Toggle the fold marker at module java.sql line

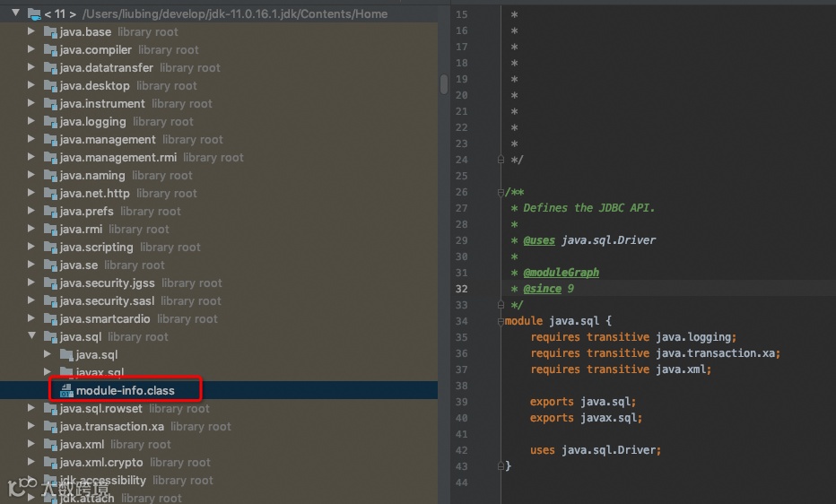coord(501,321)
